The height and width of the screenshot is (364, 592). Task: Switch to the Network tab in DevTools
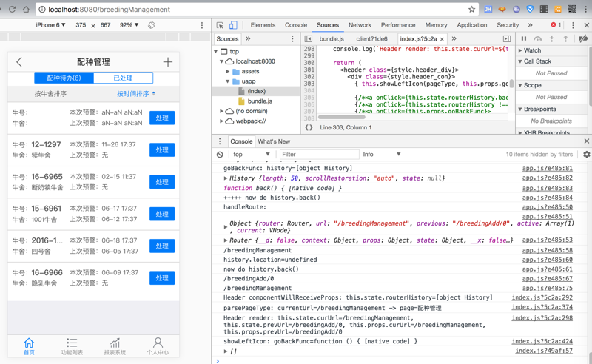360,25
